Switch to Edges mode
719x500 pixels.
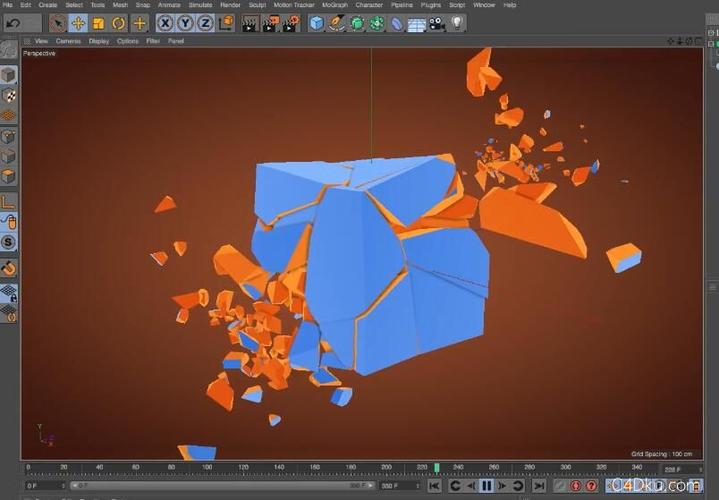[9, 156]
